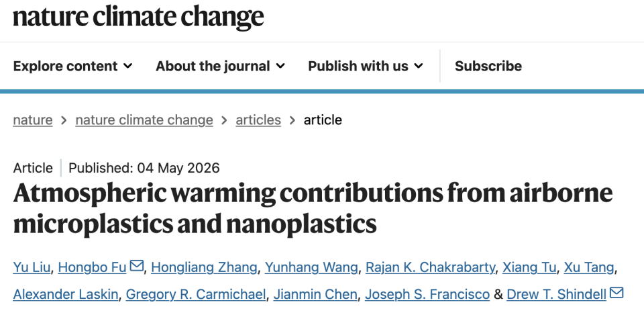Expand the Explore content chevron
This screenshot has width=644, height=317.
[128, 66]
